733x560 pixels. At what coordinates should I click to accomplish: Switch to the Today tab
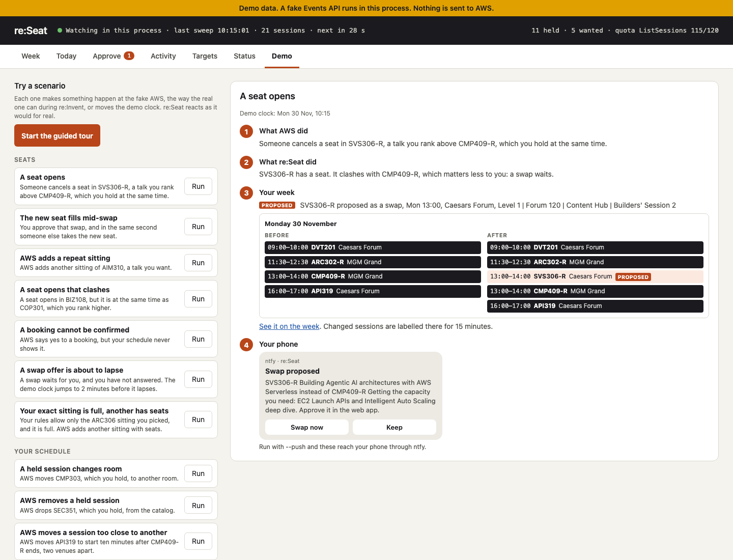pos(66,56)
